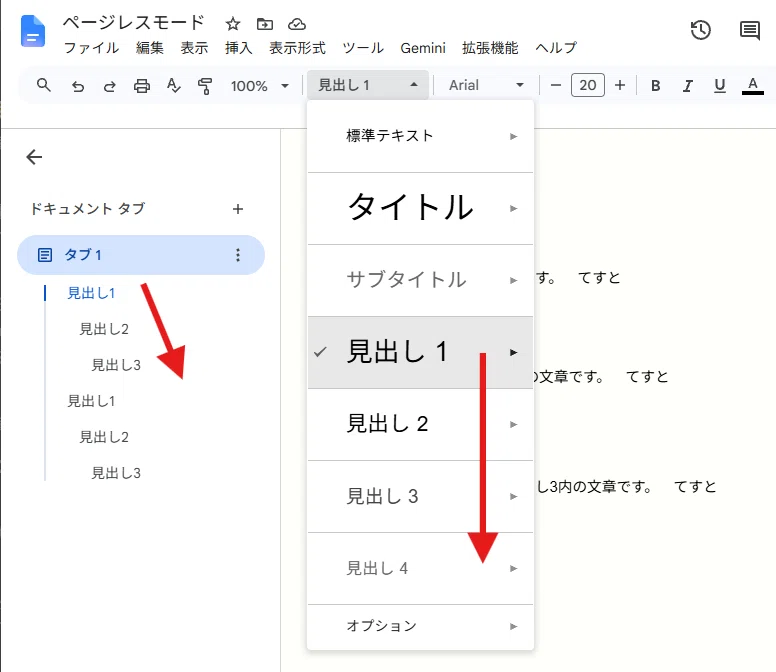The width and height of the screenshot is (776, 672).
Task: Open タブ1 more options menu
Action: click(x=238, y=255)
